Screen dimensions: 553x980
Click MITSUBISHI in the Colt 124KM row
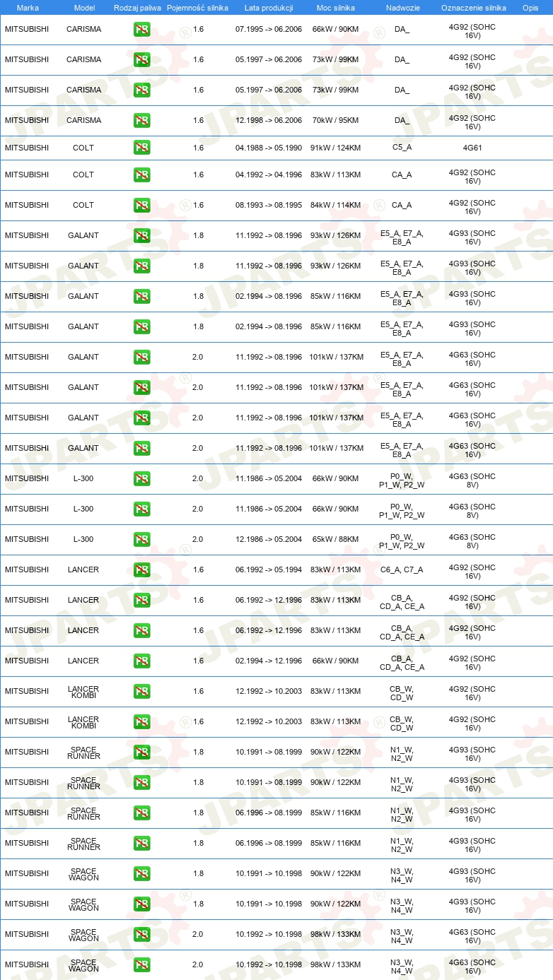(27, 148)
